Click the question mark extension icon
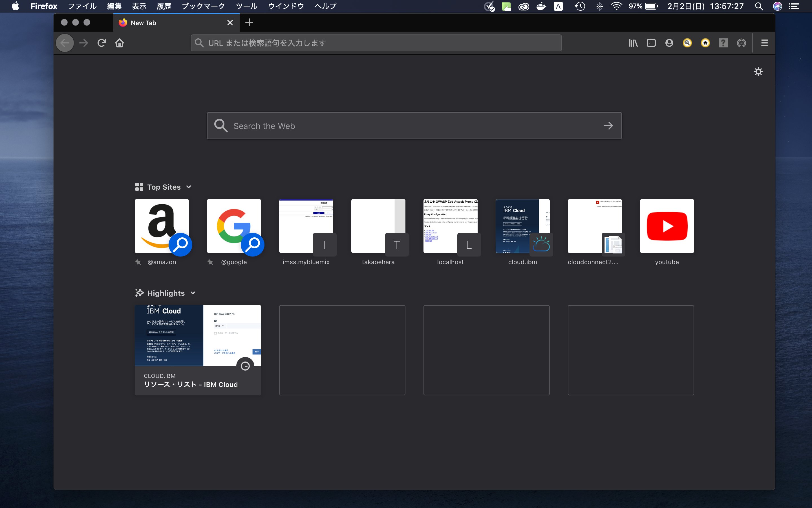 pos(723,43)
